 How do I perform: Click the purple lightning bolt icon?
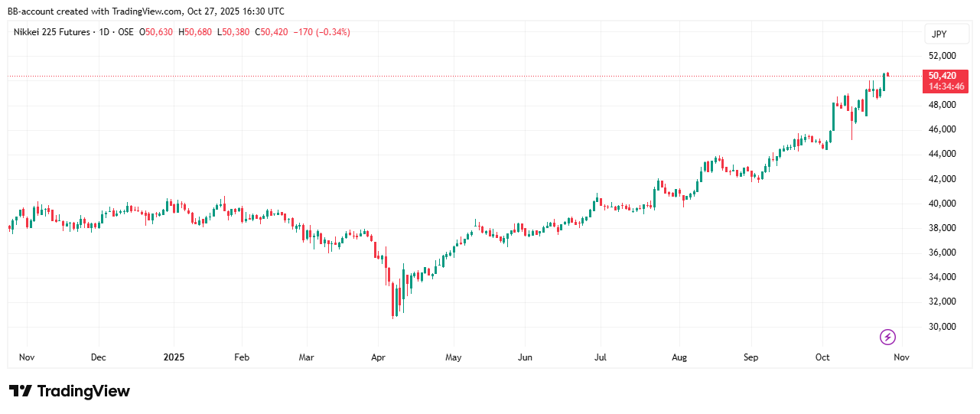coord(887,337)
